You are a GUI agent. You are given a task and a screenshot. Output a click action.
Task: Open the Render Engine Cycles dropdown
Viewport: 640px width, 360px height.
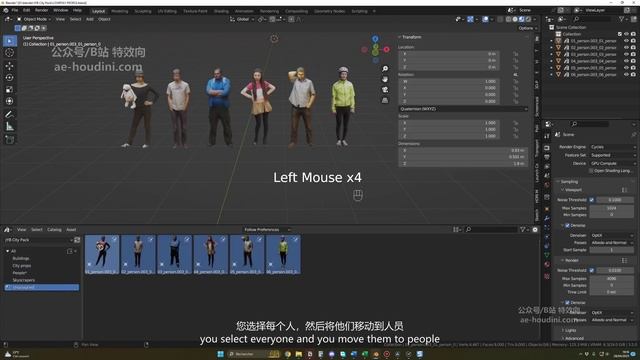point(613,147)
